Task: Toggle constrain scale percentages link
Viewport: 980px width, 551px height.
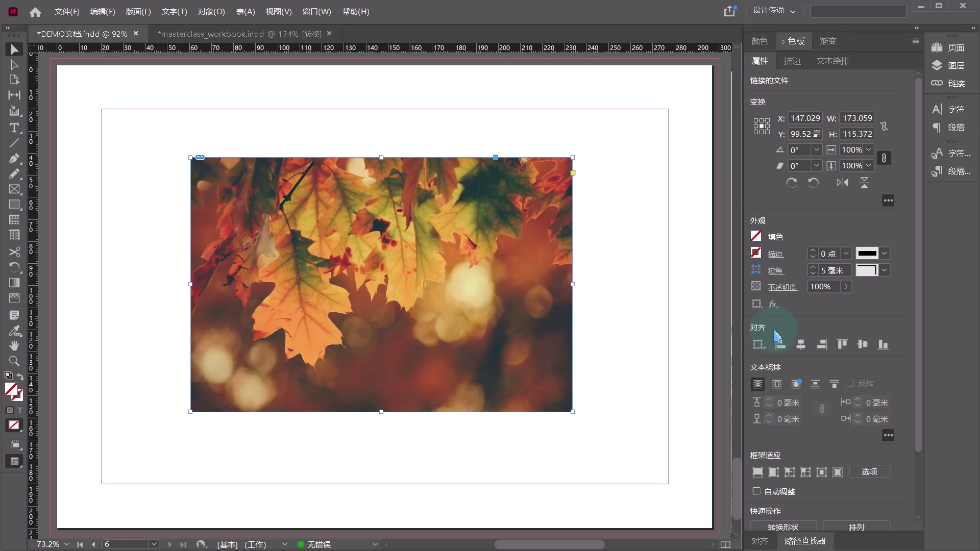Action: (x=884, y=158)
